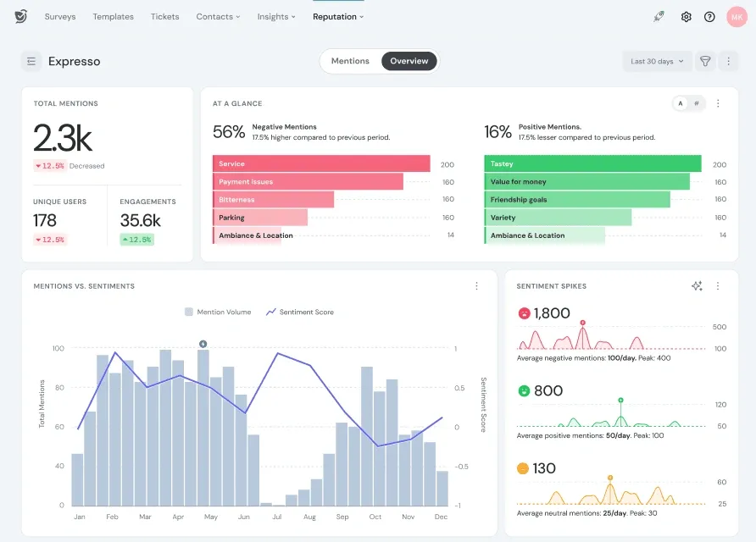The width and height of the screenshot is (756, 542).
Task: Click the filter funnel icon
Action: [704, 61]
